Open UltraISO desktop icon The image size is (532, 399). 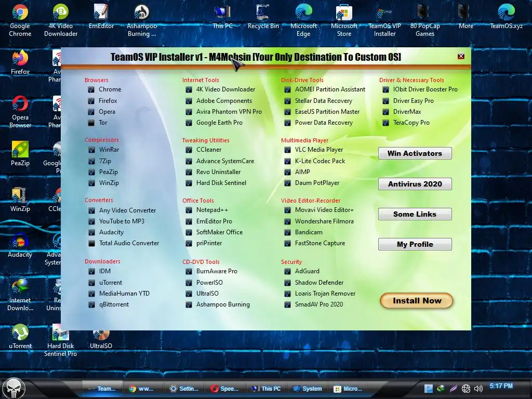pyautogui.click(x=101, y=339)
